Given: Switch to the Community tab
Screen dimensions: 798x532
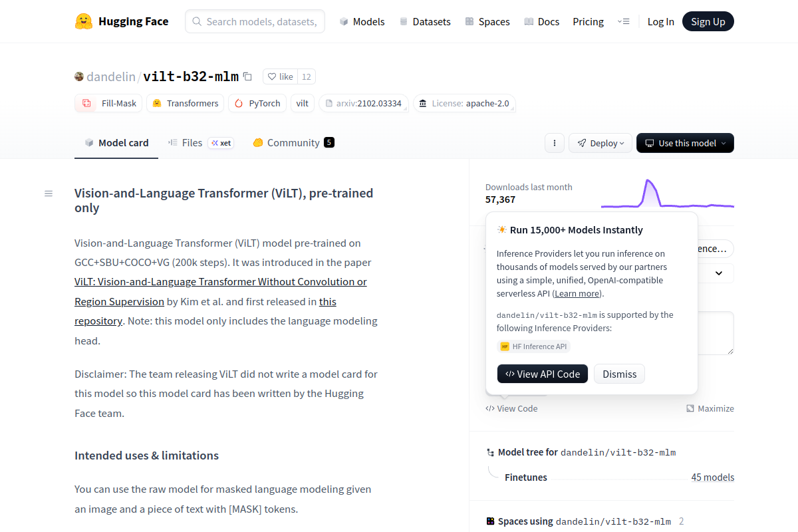Looking at the screenshot, I should tap(293, 142).
